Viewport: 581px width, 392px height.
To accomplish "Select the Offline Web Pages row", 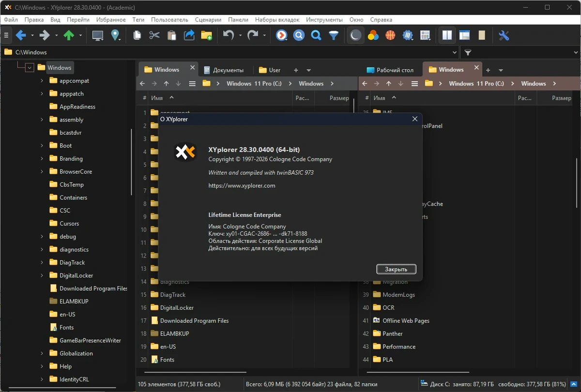I will coord(406,320).
